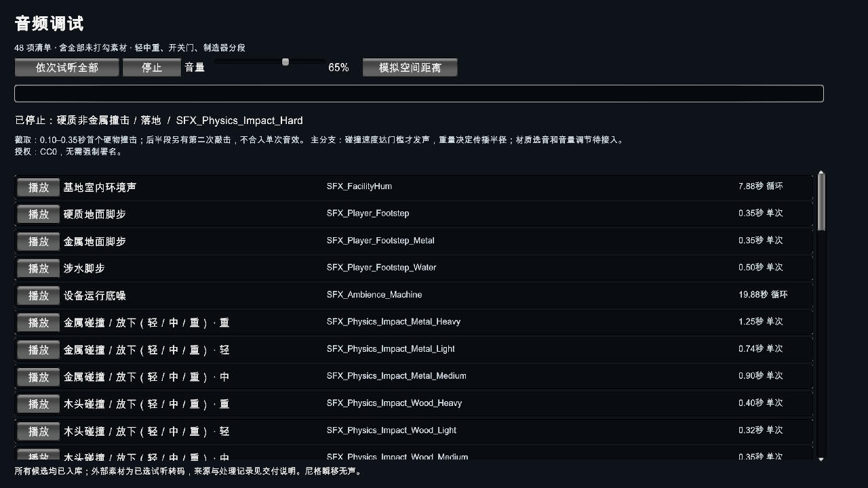
Task: Click the 0.50秒 单次 duration value
Action: 760,267
